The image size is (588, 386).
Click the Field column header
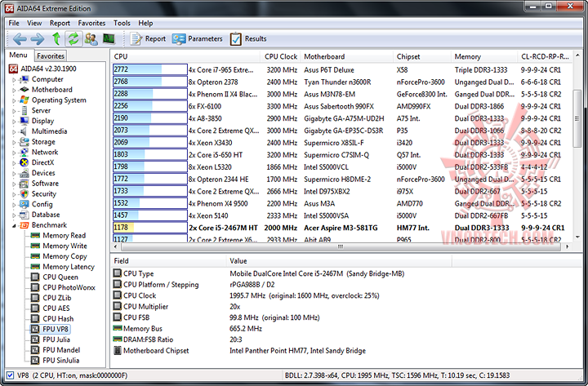click(x=168, y=261)
